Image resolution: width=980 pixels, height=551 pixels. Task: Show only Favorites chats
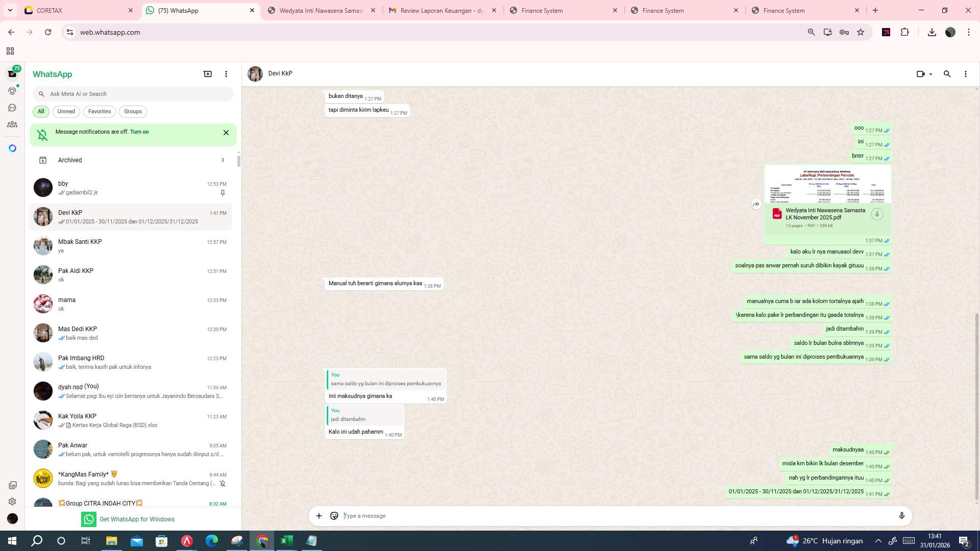pyautogui.click(x=100, y=111)
